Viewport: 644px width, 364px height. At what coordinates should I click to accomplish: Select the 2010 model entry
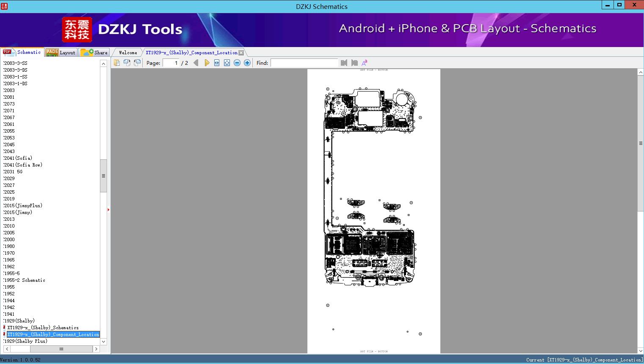pos(9,226)
